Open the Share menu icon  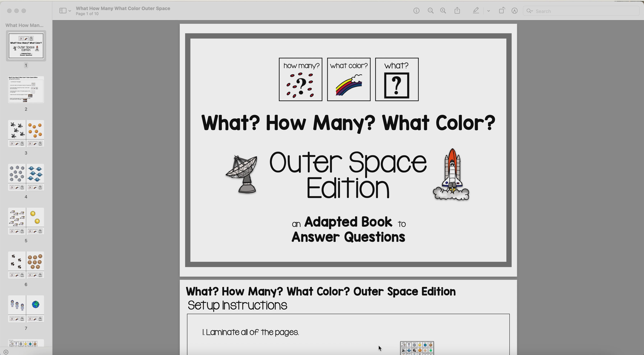pos(457,10)
